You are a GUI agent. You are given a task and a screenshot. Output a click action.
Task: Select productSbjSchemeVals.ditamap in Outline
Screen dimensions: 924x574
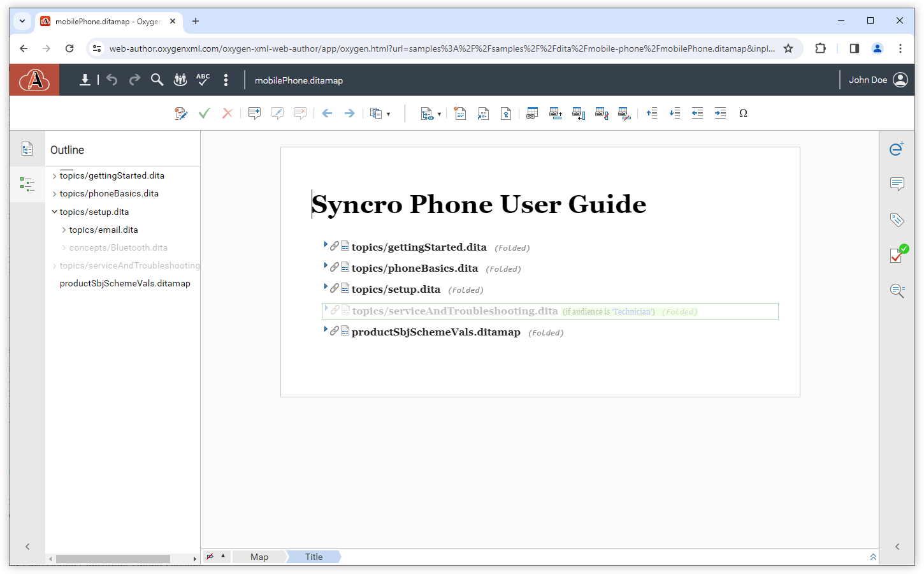(x=125, y=283)
